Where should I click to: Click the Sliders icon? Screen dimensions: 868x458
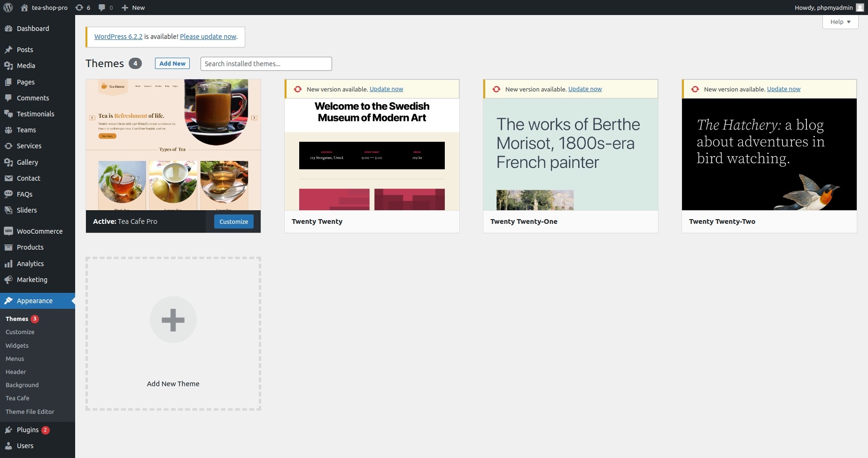coord(8,210)
